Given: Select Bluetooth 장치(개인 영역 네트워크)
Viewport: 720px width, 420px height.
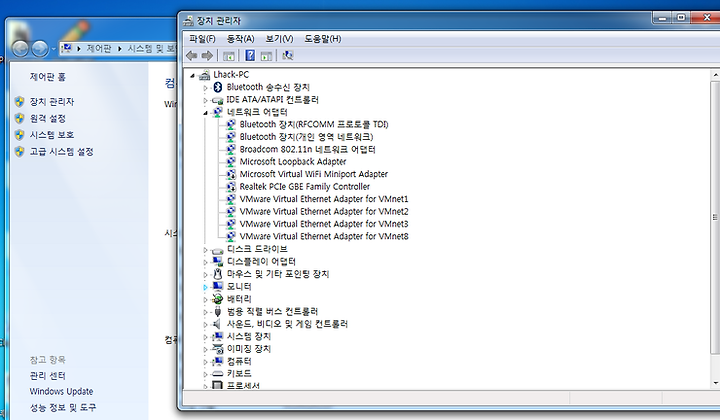Looking at the screenshot, I should (306, 137).
